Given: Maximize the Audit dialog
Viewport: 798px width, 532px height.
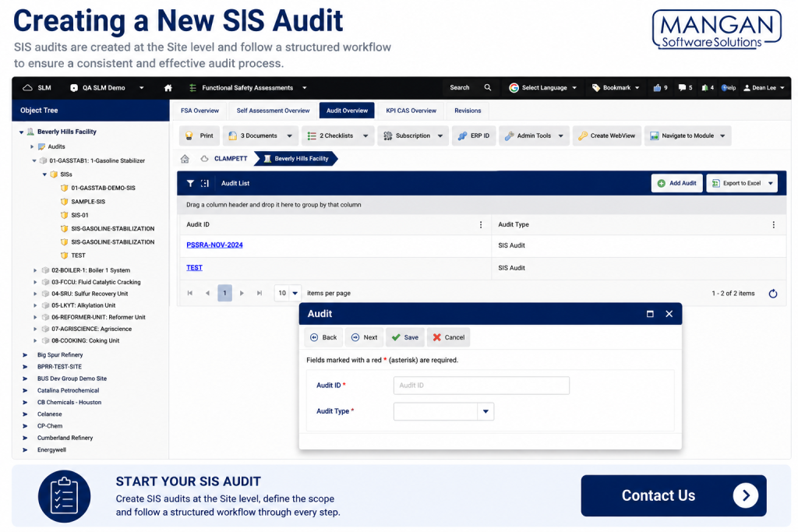Looking at the screenshot, I should (x=650, y=314).
